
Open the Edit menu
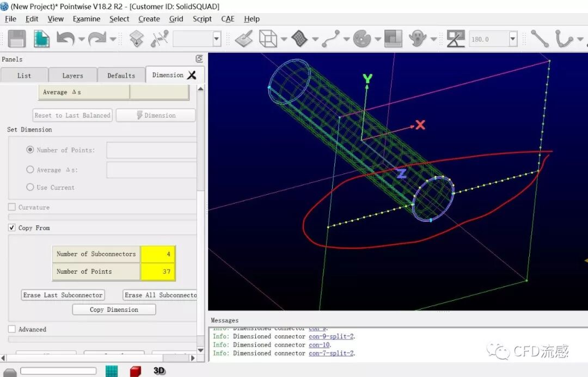pos(32,18)
